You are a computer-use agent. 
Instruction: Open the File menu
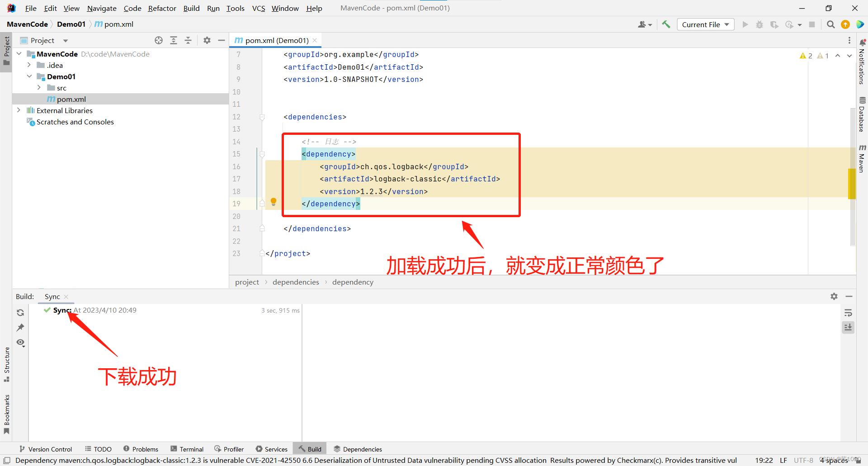pyautogui.click(x=31, y=8)
